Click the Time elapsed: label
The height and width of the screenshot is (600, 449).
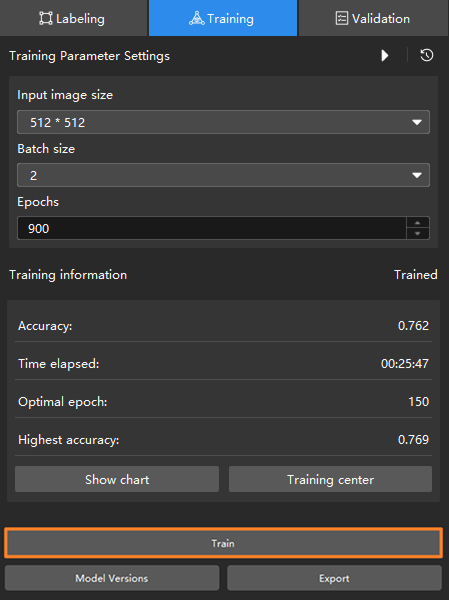tap(59, 364)
